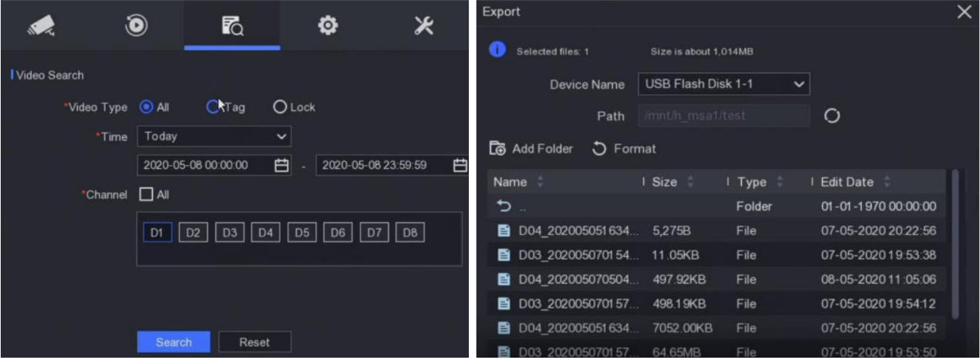Image resolution: width=980 pixels, height=360 pixels.
Task: Expand the Time range dropdown showing Today
Action: pos(214,136)
